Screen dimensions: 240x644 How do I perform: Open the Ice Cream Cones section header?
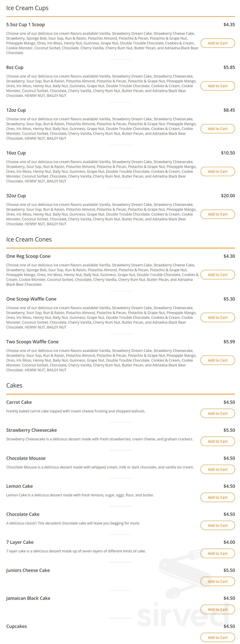click(29, 239)
